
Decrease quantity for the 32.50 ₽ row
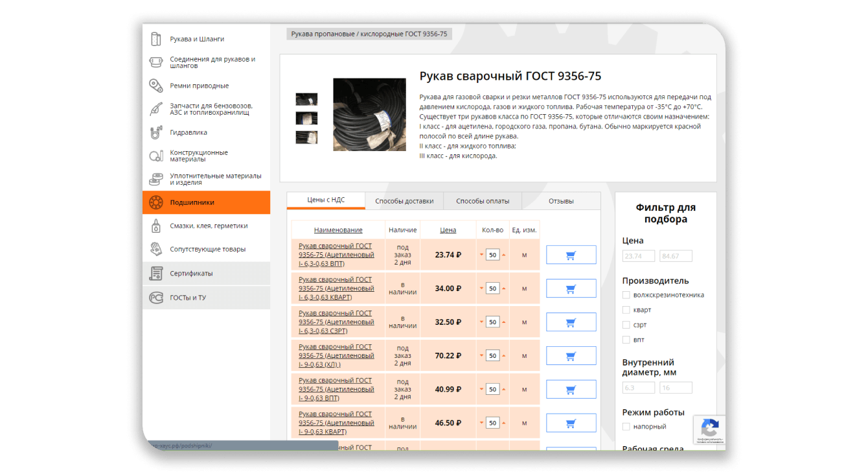click(x=481, y=322)
